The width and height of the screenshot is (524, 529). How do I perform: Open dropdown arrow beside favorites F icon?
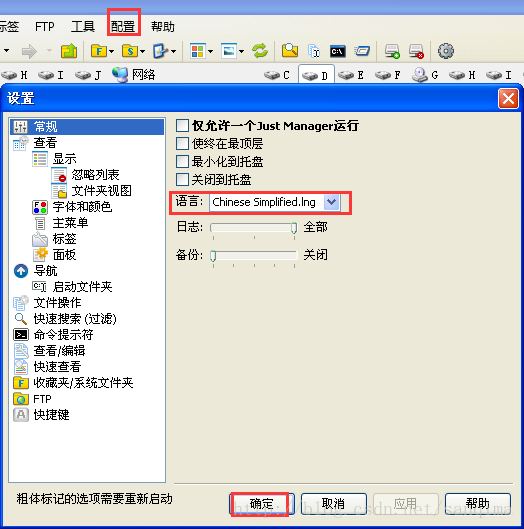112,52
